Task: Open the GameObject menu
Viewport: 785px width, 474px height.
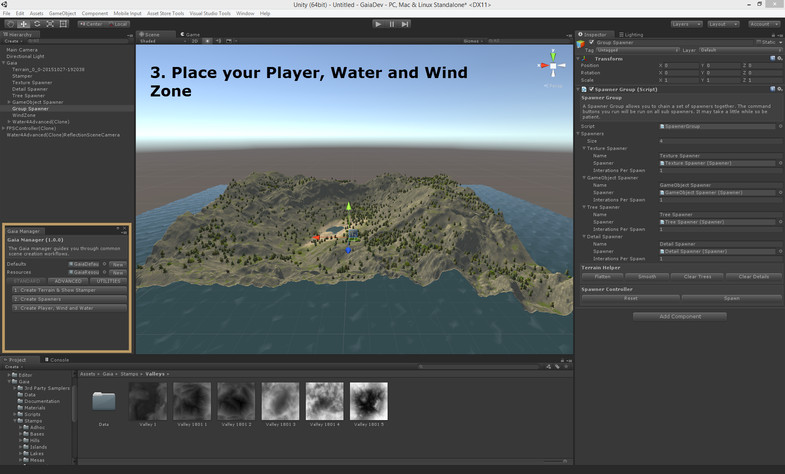Action: coord(63,14)
